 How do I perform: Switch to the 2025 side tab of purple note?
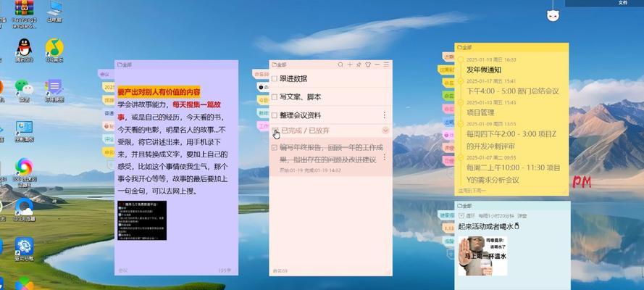click(x=109, y=88)
